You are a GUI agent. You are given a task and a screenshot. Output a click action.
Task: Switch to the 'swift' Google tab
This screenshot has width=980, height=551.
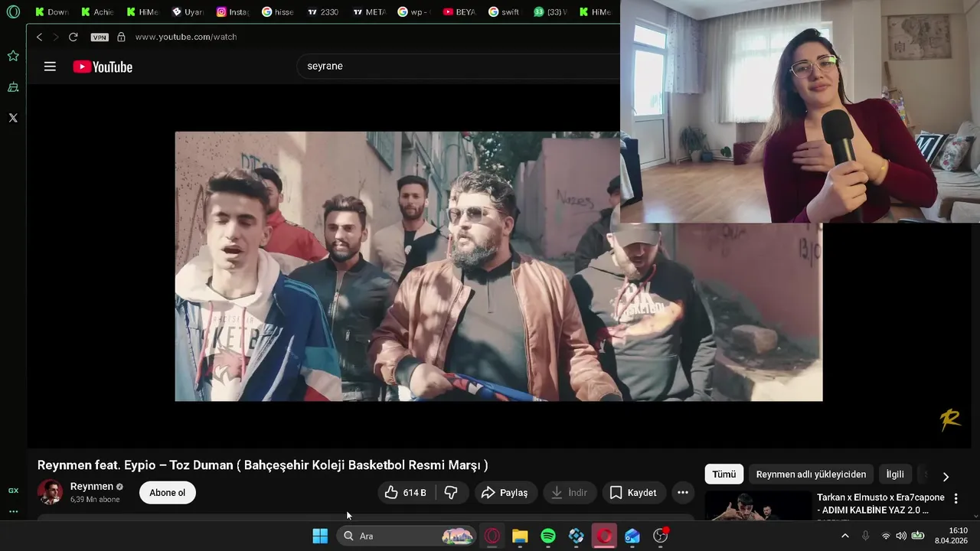pyautogui.click(x=504, y=12)
